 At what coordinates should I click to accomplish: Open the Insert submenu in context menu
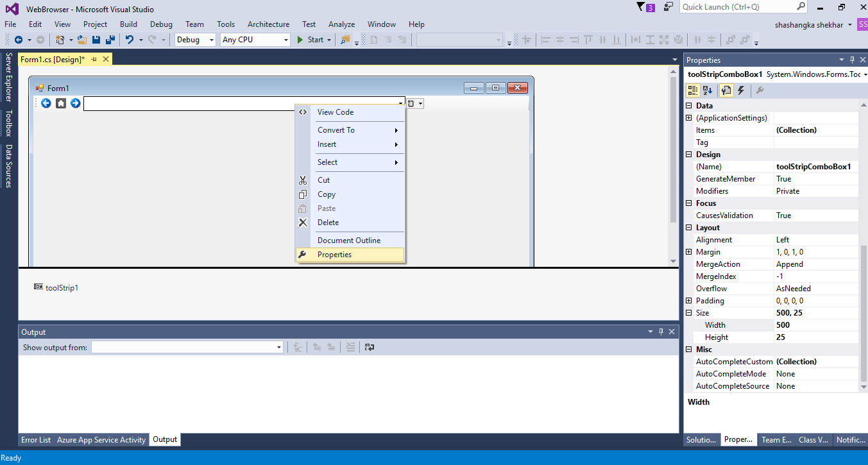(350, 144)
